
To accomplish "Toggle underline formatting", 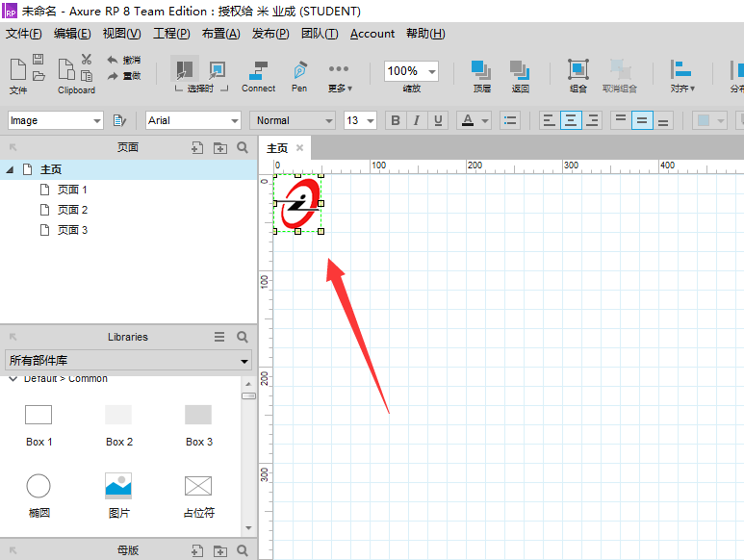I will click(x=438, y=120).
